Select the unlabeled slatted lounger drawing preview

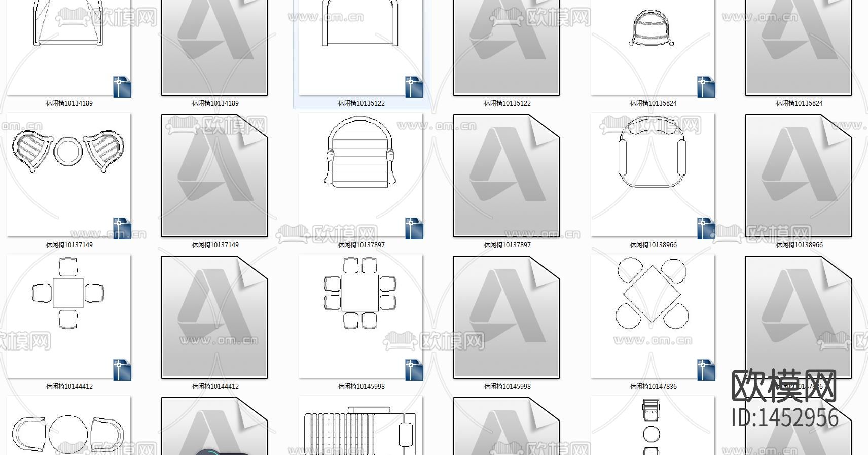[x=361, y=426]
